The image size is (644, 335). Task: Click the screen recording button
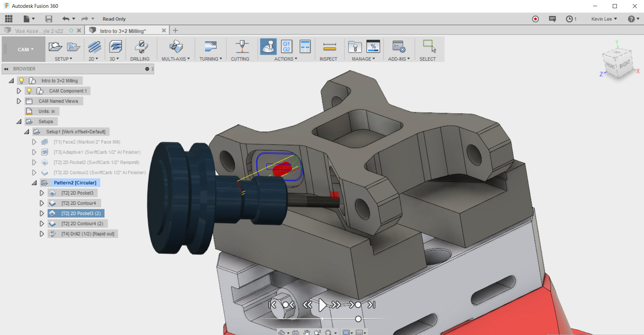pos(535,19)
